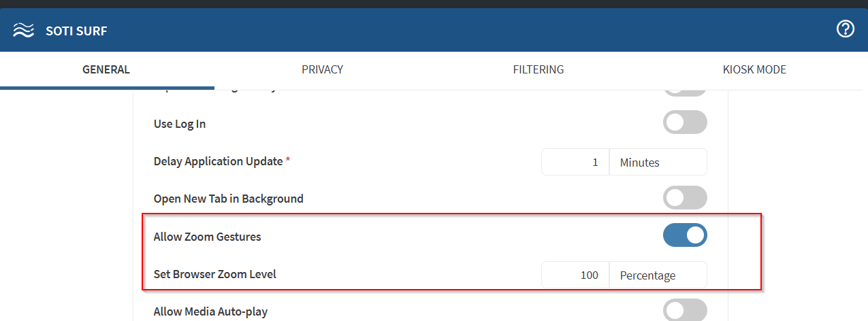Image resolution: width=868 pixels, height=321 pixels.
Task: Click the Percentage unit box
Action: (658, 275)
